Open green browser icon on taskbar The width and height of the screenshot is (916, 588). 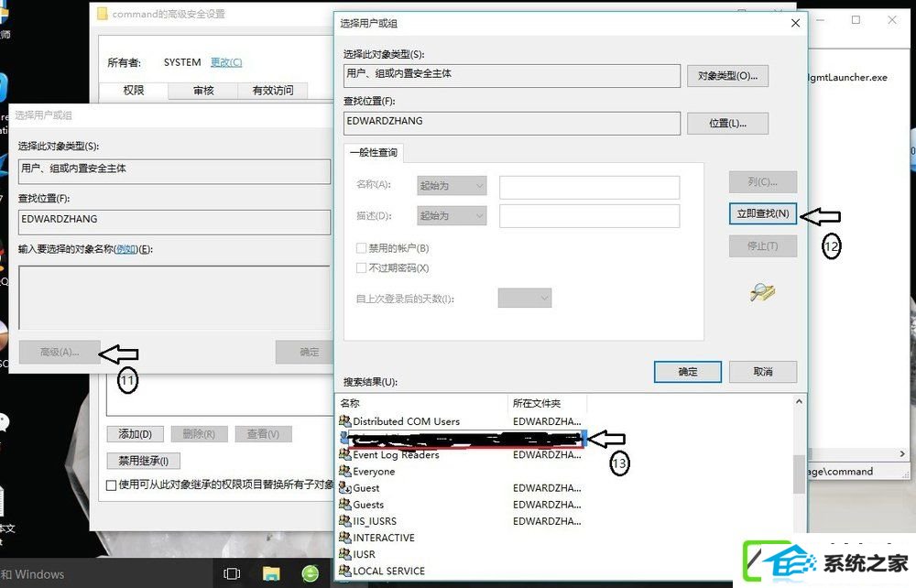[x=311, y=574]
